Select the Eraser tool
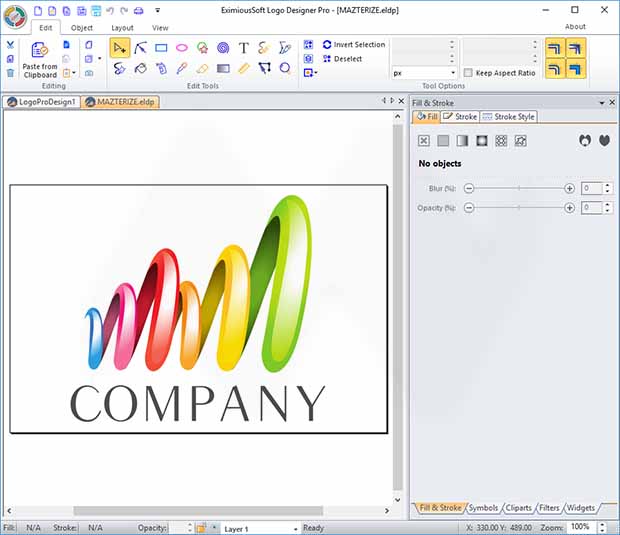The height and width of the screenshot is (535, 620). tap(202, 68)
